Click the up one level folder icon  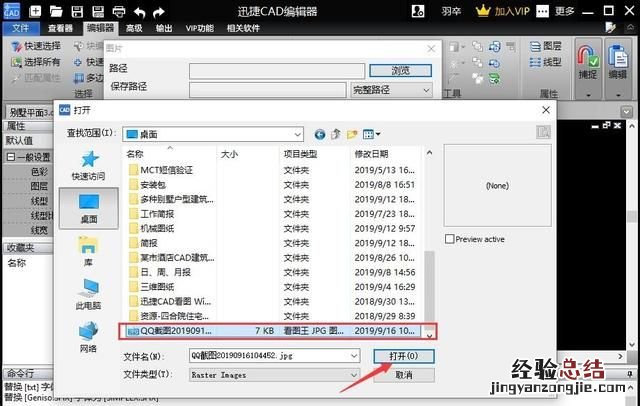tap(336, 134)
